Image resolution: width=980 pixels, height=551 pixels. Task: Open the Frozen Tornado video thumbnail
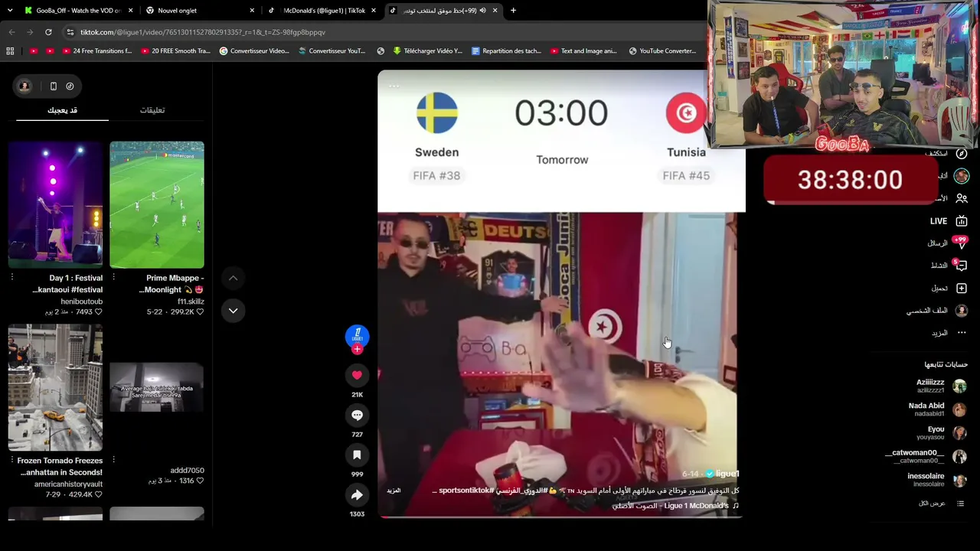(x=55, y=388)
